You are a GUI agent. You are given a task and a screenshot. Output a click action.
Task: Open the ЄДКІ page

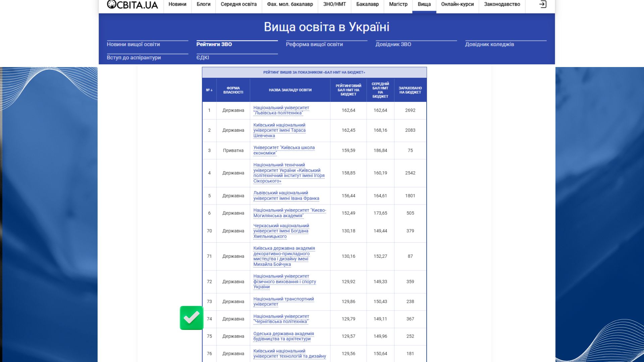coord(203,57)
